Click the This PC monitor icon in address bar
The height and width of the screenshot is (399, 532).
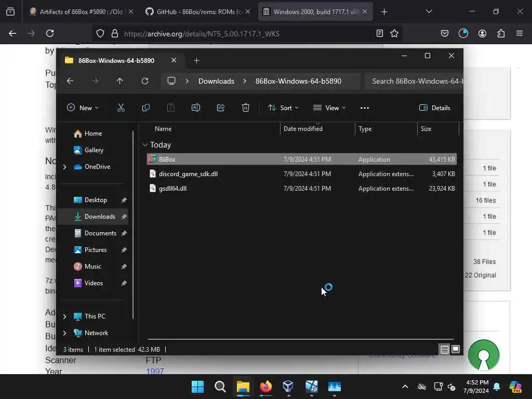(171, 81)
